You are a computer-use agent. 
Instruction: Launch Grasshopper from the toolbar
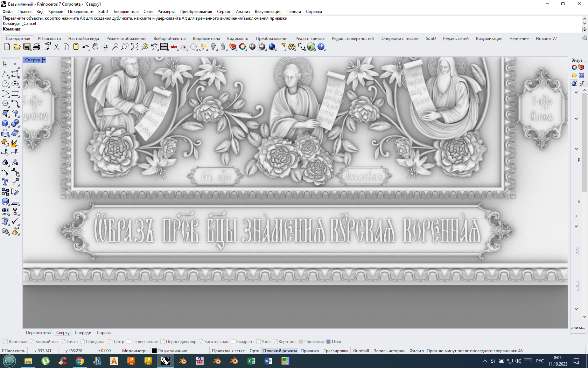(x=311, y=47)
